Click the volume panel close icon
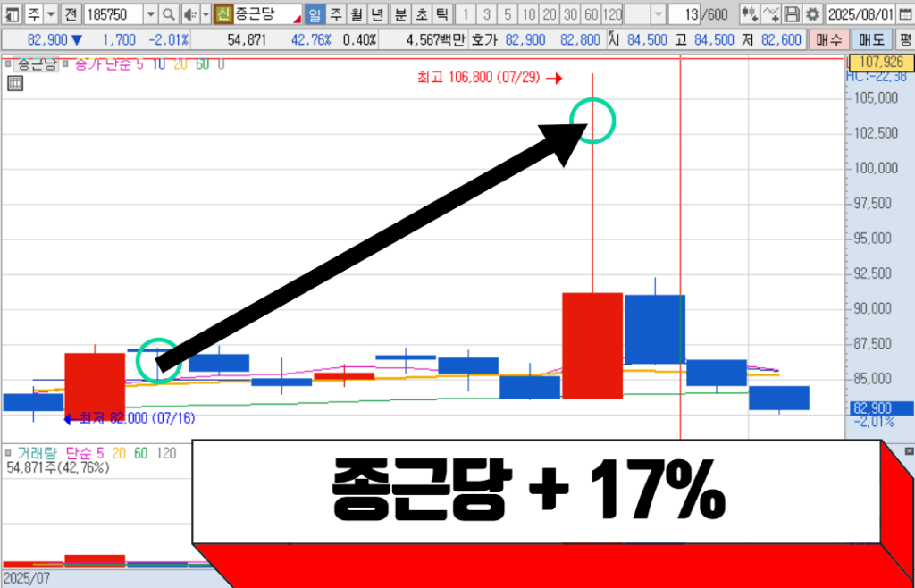Viewport: 915px width, 588px height. pyautogui.click(x=909, y=451)
